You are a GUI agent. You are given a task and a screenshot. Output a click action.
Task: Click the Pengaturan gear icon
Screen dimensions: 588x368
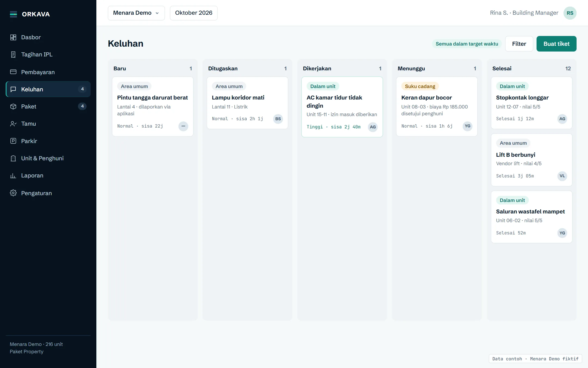pos(13,193)
